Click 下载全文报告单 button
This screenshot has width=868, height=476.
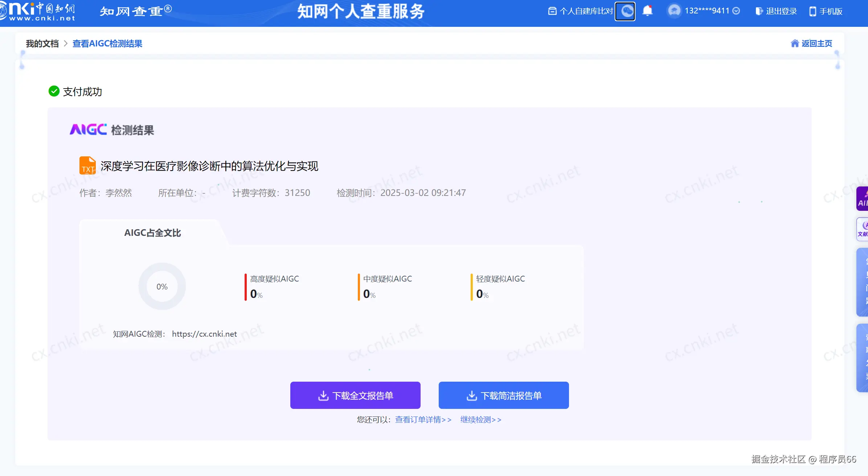click(355, 395)
